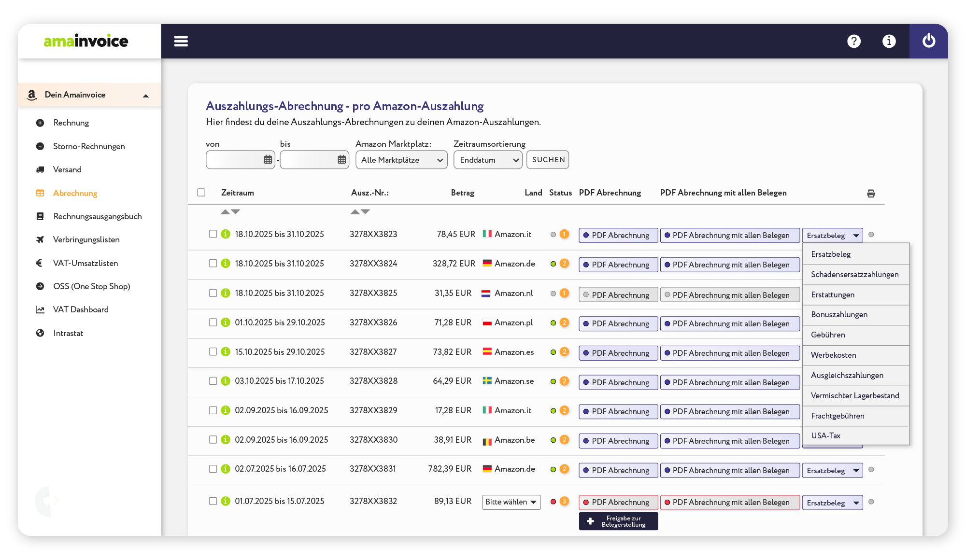Click the green info icon for payout 3278XX3823
The image size is (966, 560).
tap(226, 234)
